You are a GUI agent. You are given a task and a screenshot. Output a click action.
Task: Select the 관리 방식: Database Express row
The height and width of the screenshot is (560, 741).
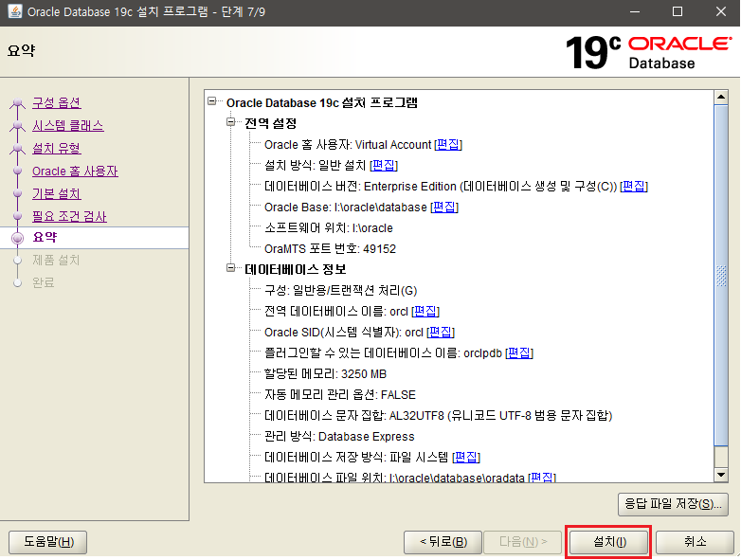click(339, 436)
